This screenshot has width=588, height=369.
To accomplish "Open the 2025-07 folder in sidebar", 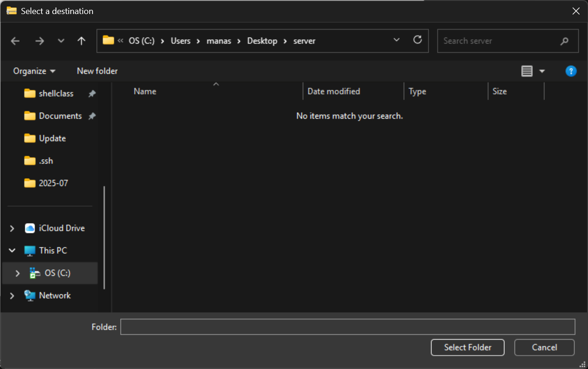I will pyautogui.click(x=53, y=183).
